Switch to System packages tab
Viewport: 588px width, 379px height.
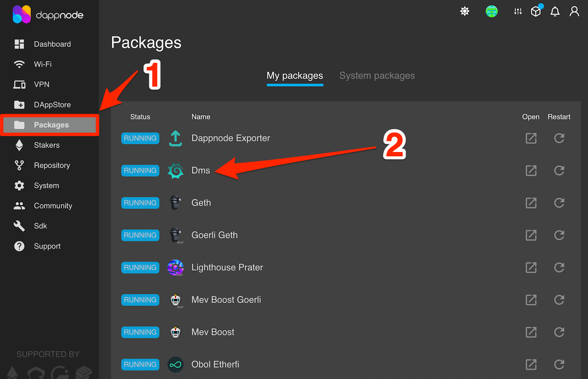[377, 76]
